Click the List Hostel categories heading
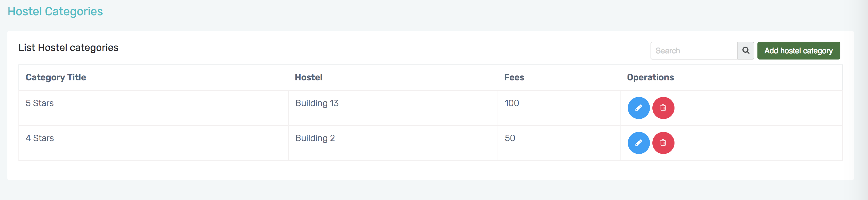868x200 pixels. click(68, 48)
